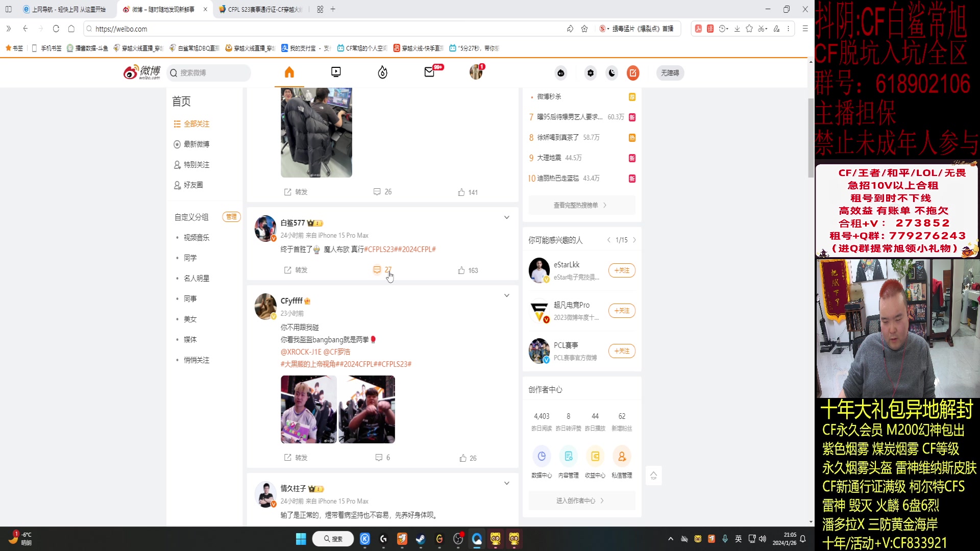Open the video channel icon in top bar

335,72
